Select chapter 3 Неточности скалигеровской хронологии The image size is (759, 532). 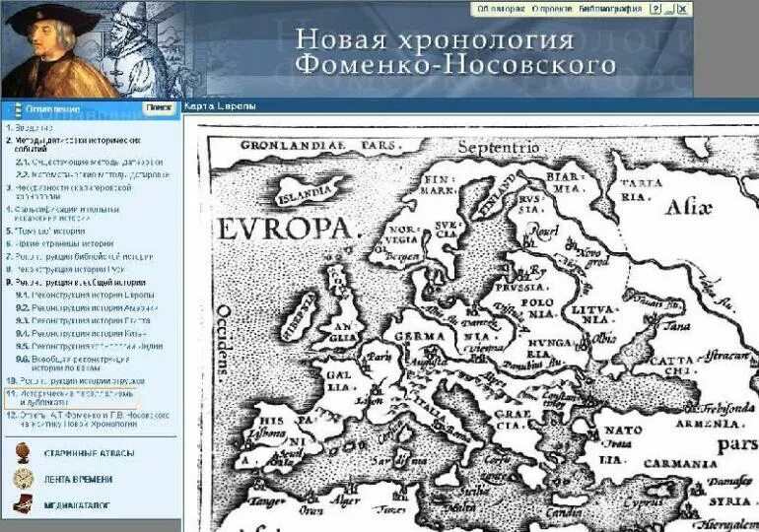(69, 192)
